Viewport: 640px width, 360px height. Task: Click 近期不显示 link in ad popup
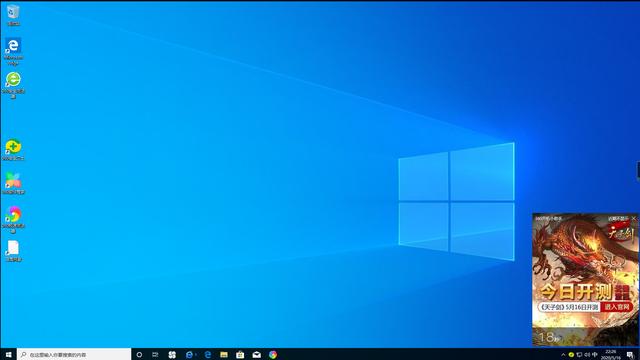pyautogui.click(x=618, y=219)
